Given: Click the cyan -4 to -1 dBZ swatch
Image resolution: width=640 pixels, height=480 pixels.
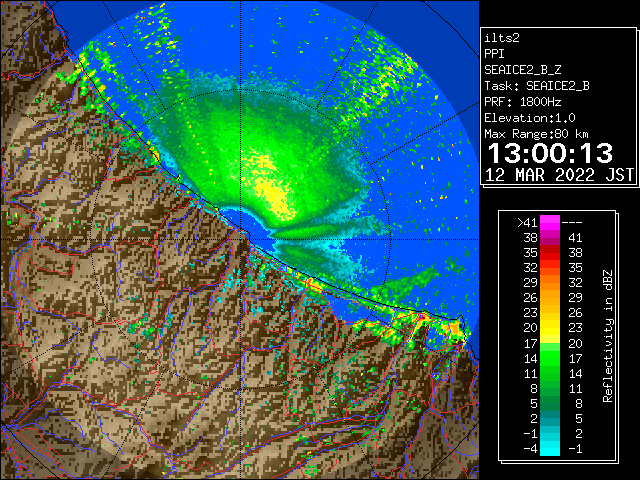Looking at the screenshot, I should click(x=550, y=448).
